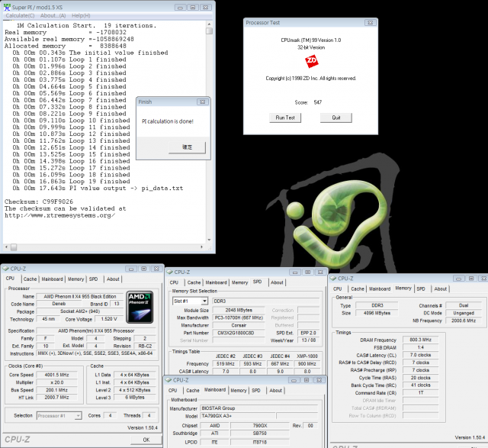Select the Cache tab in the Memory CPU-Z window

358,288
